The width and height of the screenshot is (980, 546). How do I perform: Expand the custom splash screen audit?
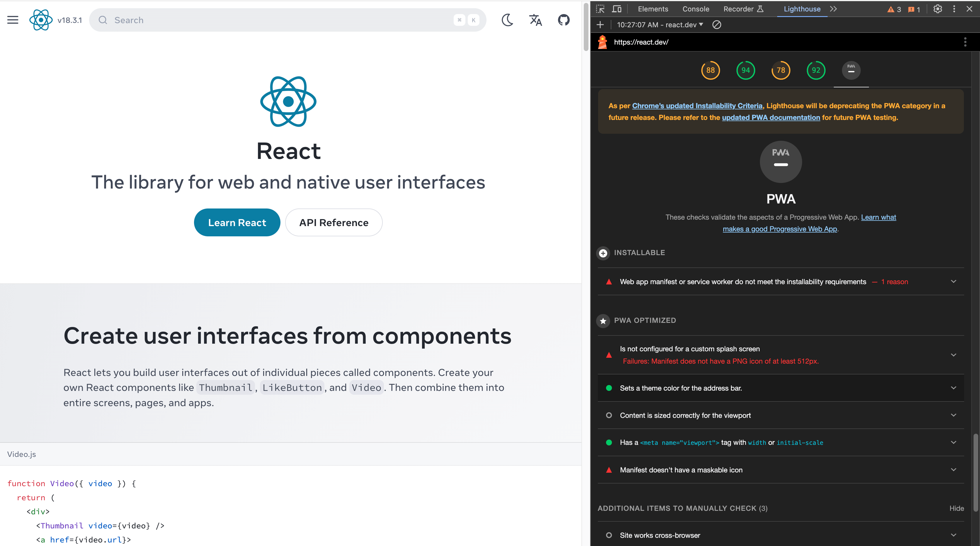point(781,355)
